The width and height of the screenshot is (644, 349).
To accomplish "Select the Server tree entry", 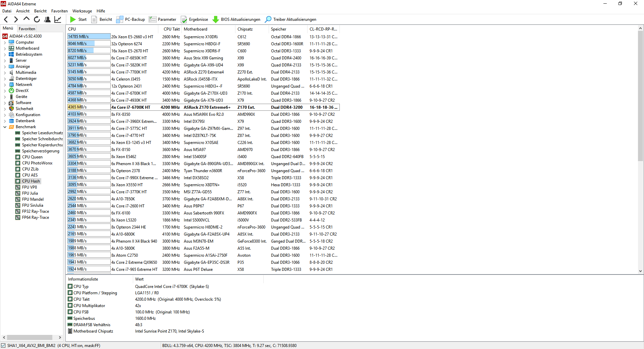I will (21, 60).
